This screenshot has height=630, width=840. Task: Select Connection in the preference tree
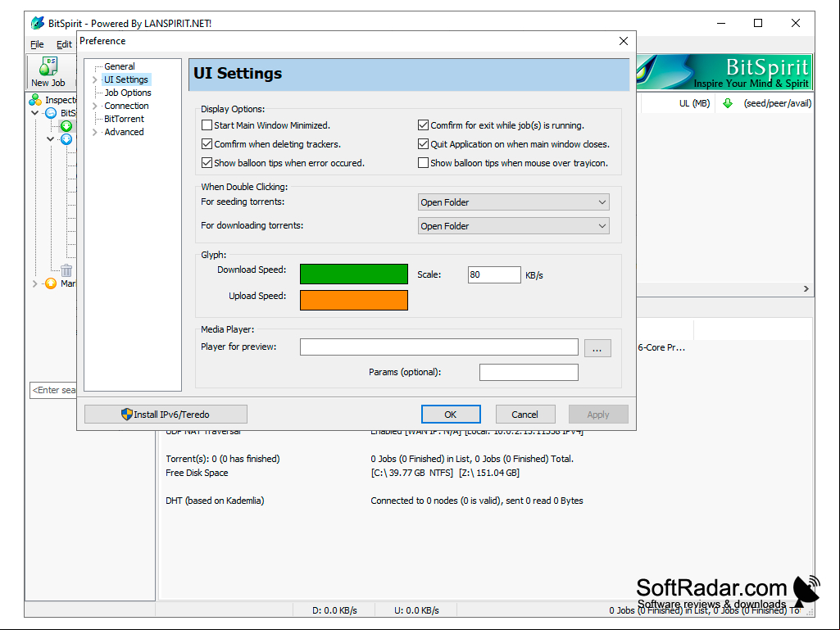click(x=126, y=106)
